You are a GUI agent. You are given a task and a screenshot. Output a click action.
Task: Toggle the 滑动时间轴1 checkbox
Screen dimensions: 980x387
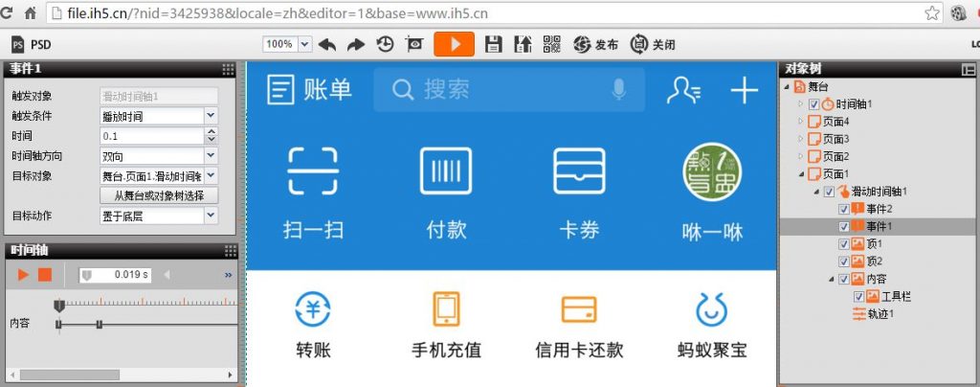[x=829, y=192]
